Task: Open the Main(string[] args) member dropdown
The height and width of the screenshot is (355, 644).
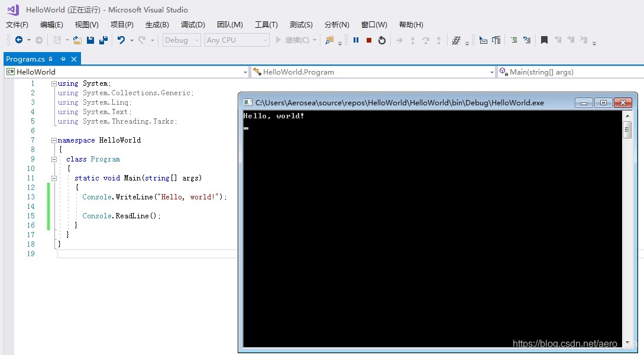Action: click(x=571, y=72)
